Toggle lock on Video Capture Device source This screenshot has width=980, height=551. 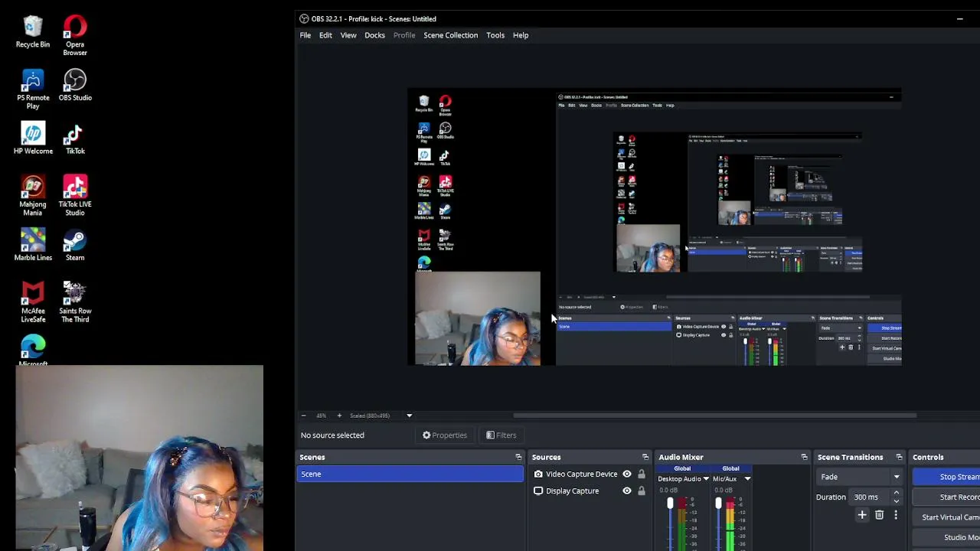642,474
